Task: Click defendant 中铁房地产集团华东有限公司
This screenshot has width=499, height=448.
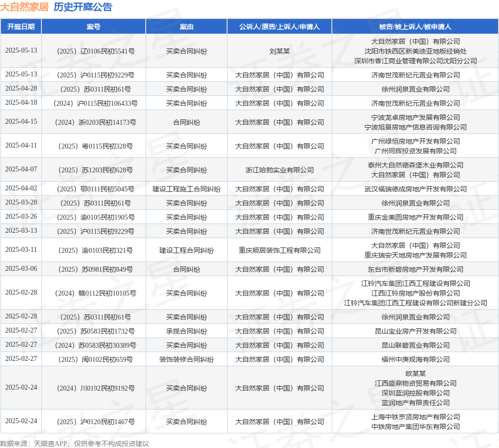Action: click(415, 427)
